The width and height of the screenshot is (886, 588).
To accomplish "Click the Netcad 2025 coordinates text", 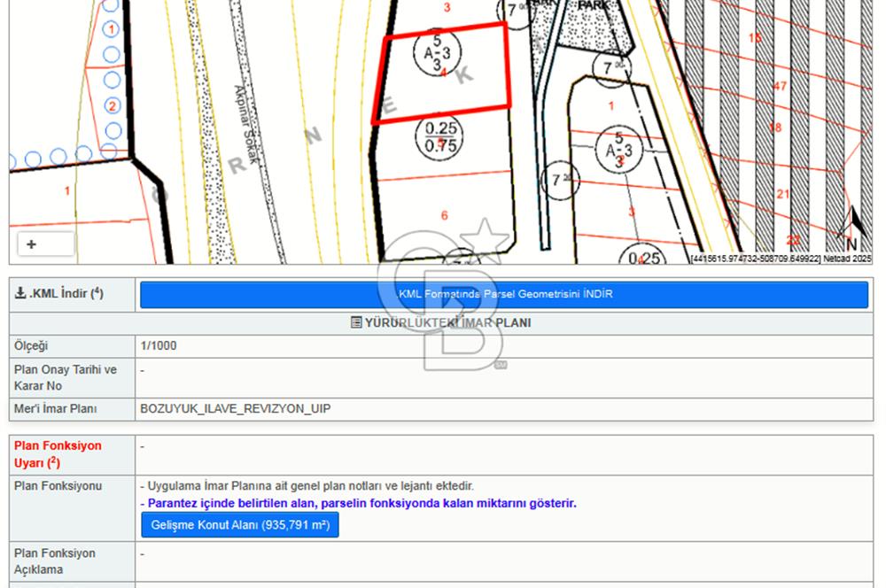I will tap(781, 259).
